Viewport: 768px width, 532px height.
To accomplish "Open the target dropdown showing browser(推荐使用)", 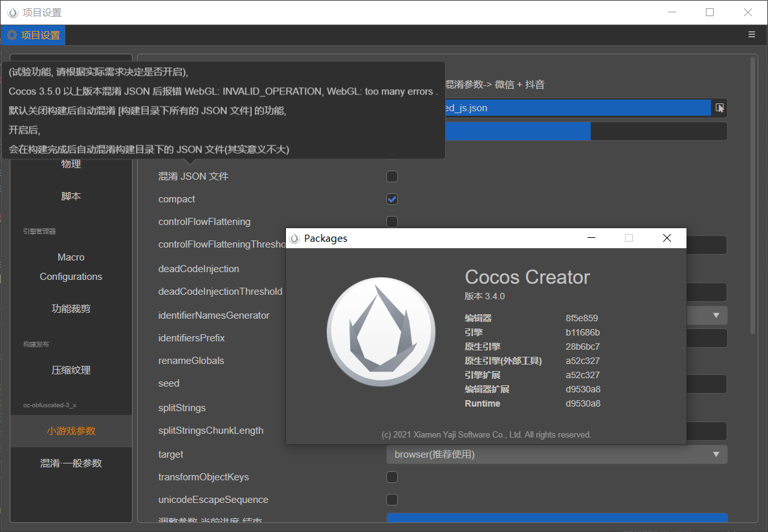I will [x=557, y=454].
